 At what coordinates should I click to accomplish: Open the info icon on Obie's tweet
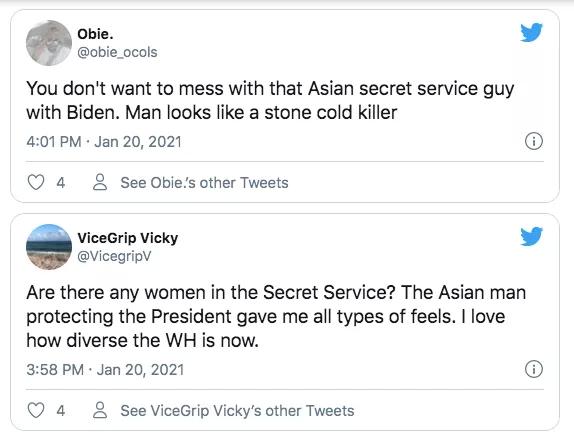(534, 141)
